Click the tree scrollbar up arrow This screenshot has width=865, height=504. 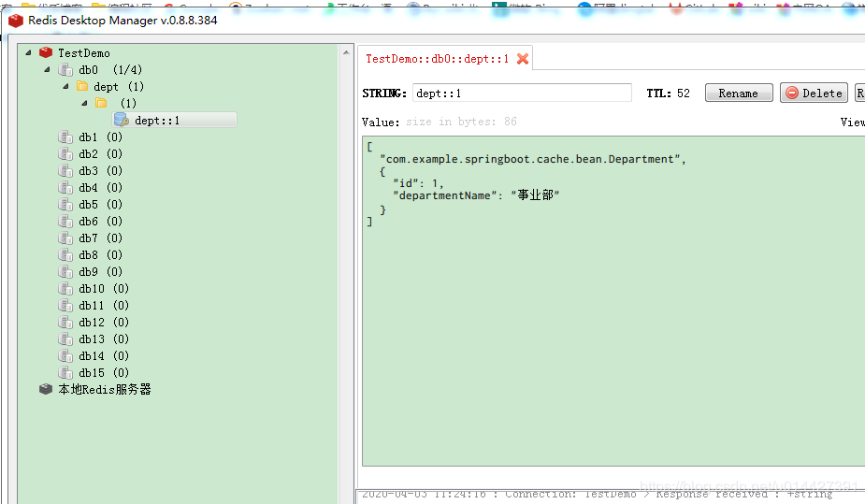[x=346, y=53]
